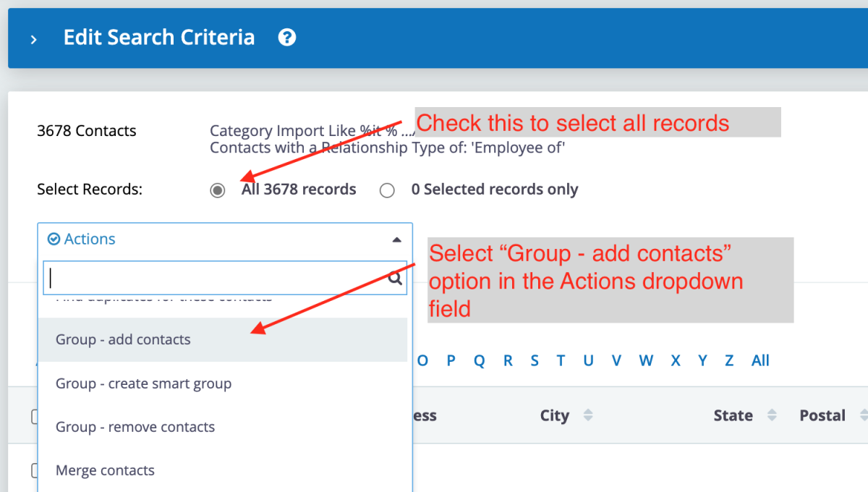Click the help question mark icon
Screen dimensions: 868x492
click(287, 38)
